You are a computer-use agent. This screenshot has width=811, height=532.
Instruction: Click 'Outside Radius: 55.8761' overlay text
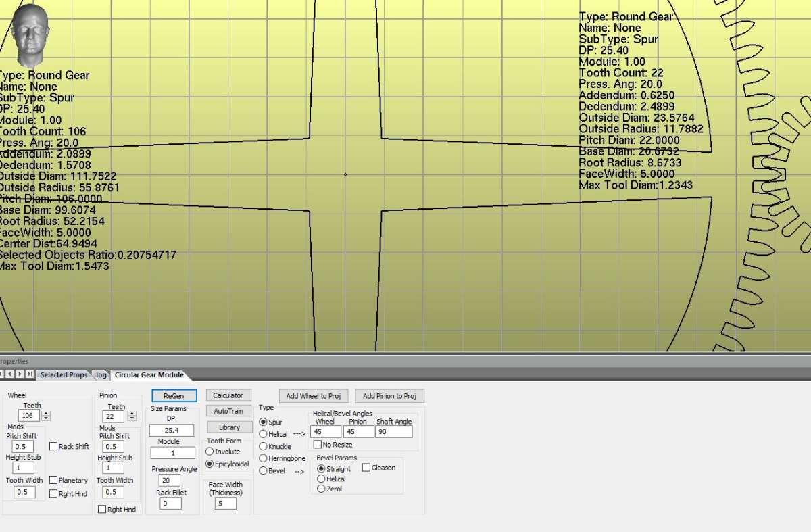click(59, 187)
